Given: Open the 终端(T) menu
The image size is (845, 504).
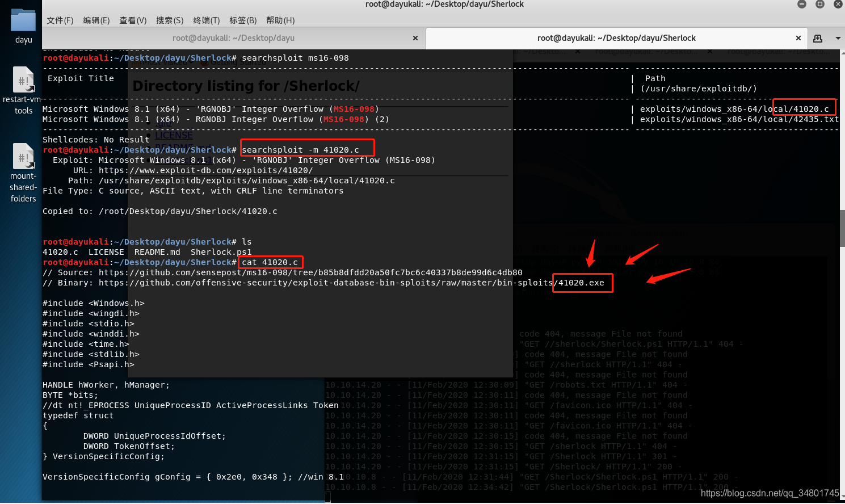Looking at the screenshot, I should (207, 20).
